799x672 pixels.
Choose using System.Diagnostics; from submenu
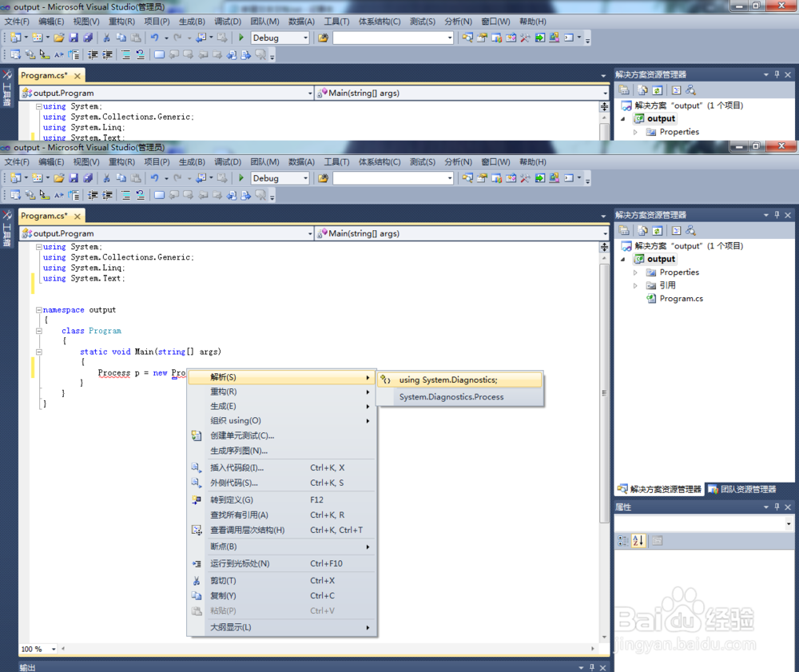[x=460, y=380]
